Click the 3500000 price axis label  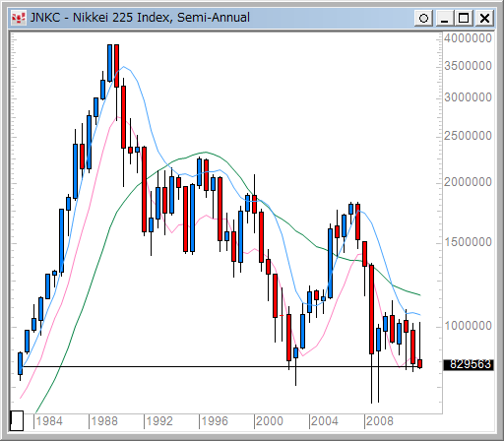pyautogui.click(x=468, y=66)
